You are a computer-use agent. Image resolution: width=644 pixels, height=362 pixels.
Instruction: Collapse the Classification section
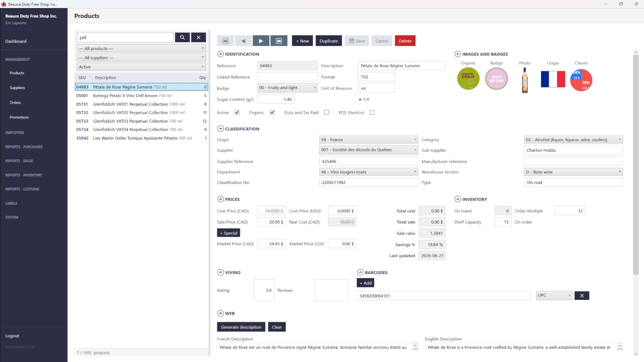click(x=220, y=129)
